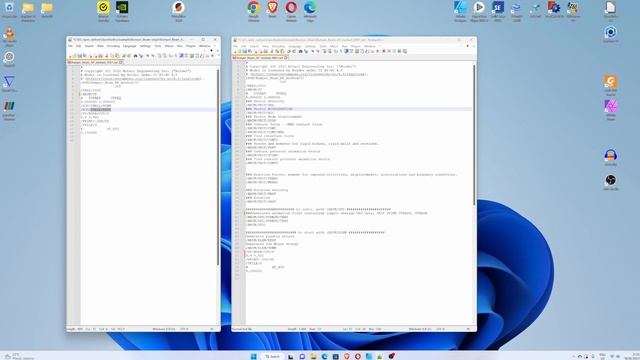Viewport: 640px width, 360px height.
Task: Toggle vertical sync scrolling in right Notepad++ toolbar
Action: click(324, 51)
